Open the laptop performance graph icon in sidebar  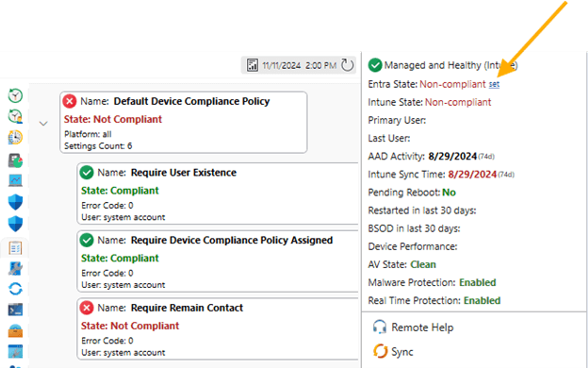click(x=15, y=180)
